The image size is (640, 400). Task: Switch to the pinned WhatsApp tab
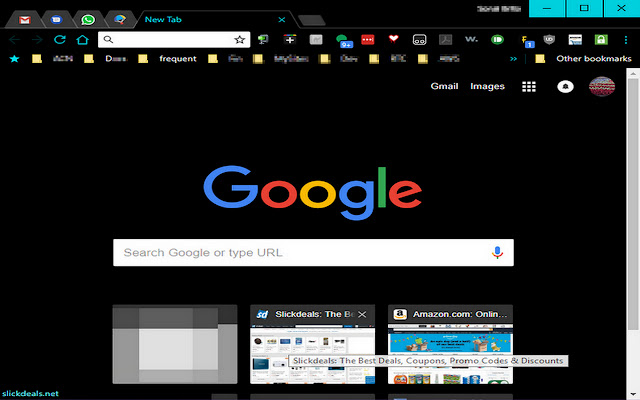[88, 20]
